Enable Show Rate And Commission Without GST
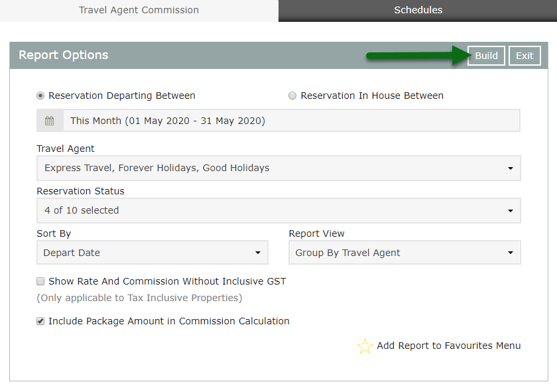 coord(40,281)
